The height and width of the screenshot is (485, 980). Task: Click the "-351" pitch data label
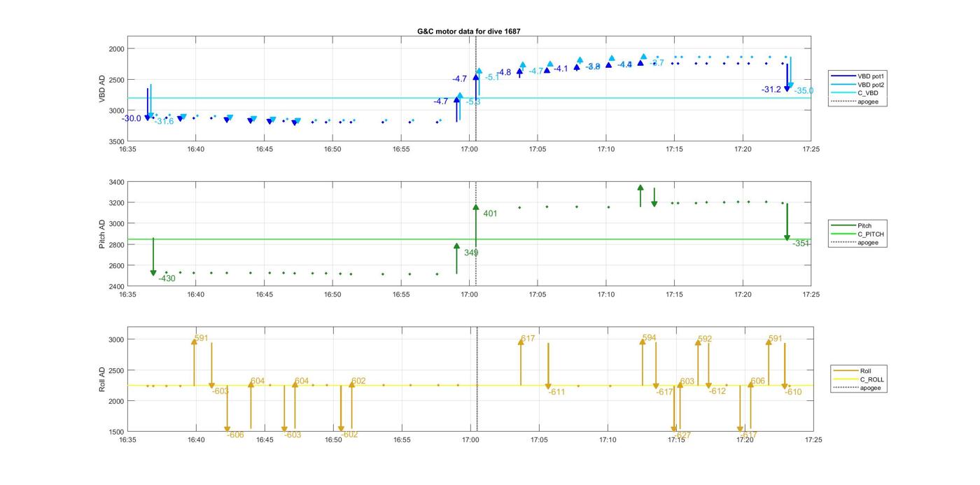coord(801,244)
